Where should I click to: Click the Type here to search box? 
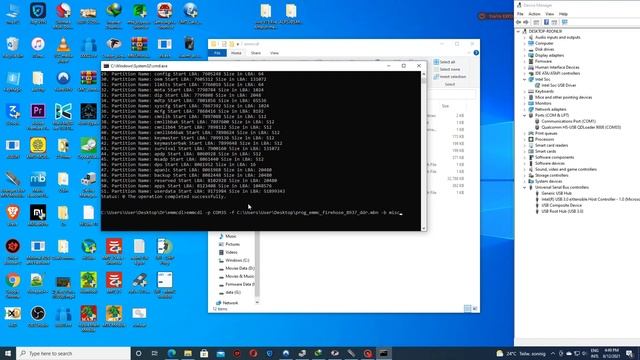[x=73, y=353]
